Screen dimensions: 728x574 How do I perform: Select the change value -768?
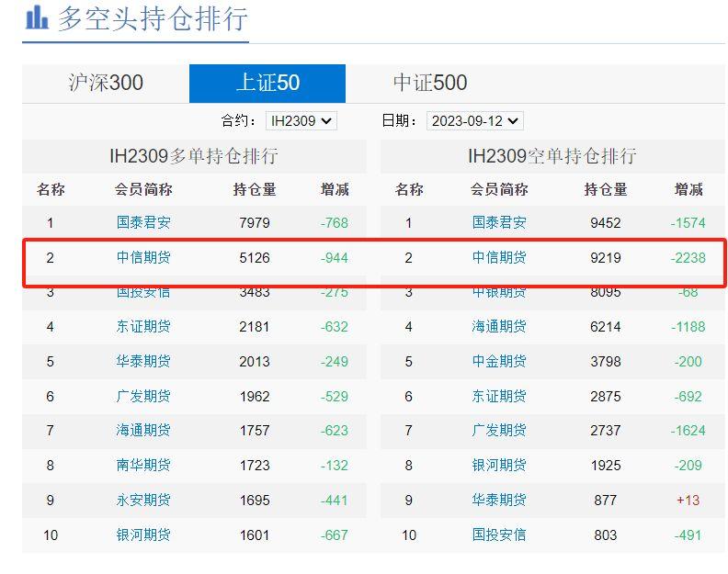pos(335,223)
